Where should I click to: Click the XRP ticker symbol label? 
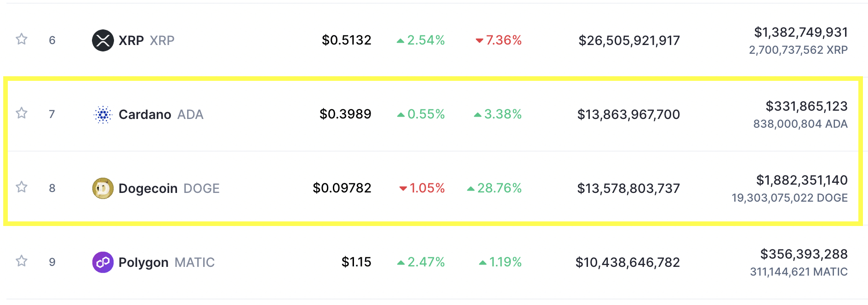click(x=162, y=40)
